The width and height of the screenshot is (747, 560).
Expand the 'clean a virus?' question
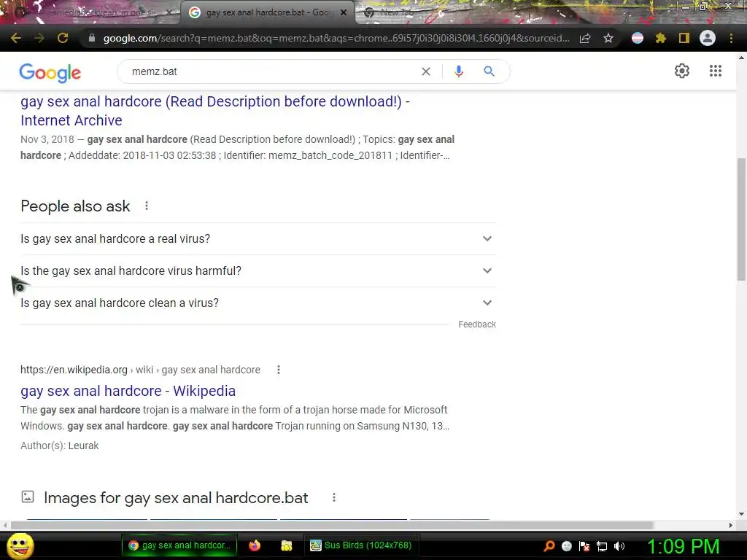258,303
